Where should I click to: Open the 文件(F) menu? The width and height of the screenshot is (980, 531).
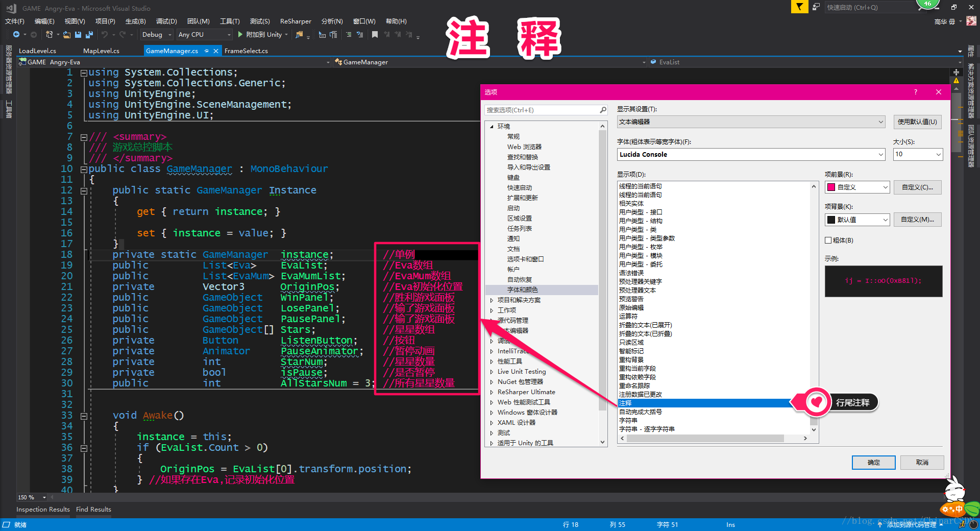click(15, 21)
